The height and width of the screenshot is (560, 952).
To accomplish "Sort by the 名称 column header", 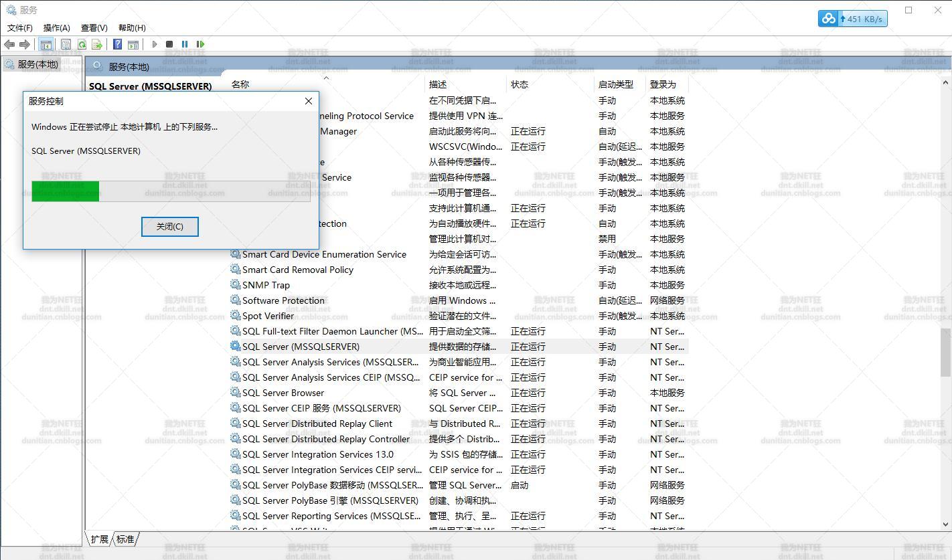I will [x=327, y=84].
